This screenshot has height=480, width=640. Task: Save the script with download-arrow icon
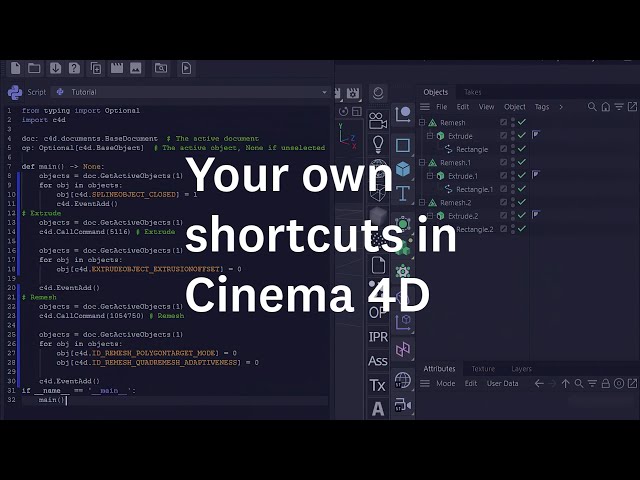(x=55, y=68)
